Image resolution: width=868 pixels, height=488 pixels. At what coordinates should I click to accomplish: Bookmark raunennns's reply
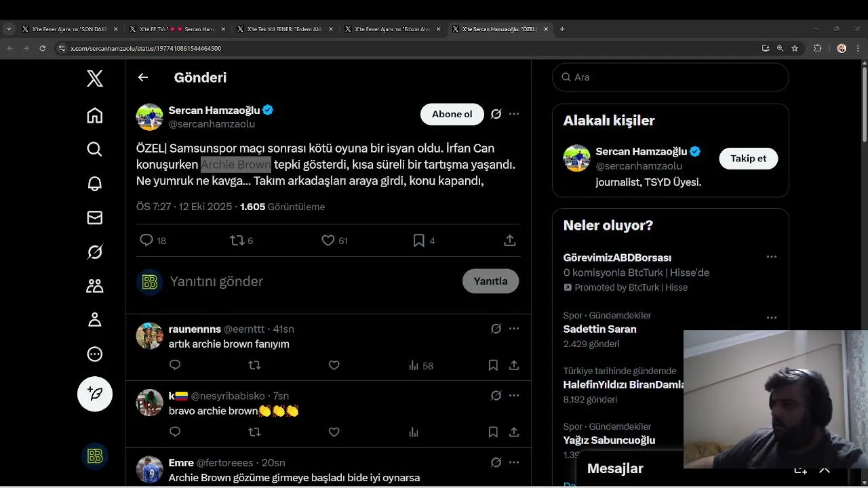(493, 365)
